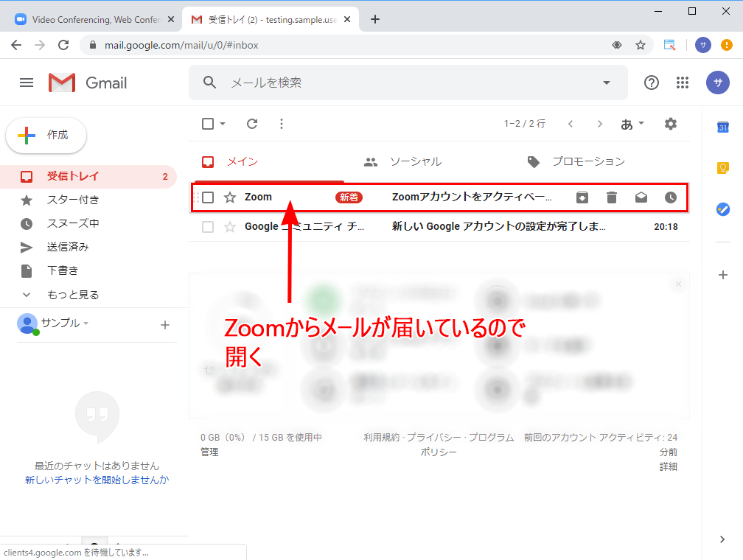
Task: Open Google Calendar side panel
Action: pyautogui.click(x=723, y=127)
